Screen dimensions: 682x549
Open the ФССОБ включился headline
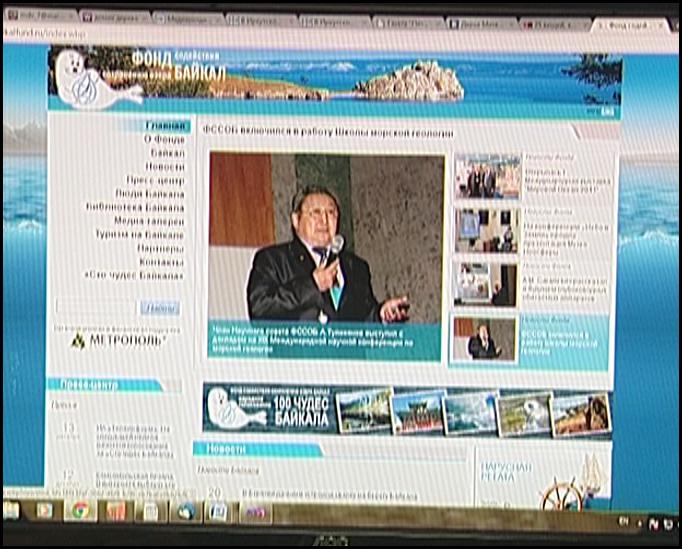point(328,132)
